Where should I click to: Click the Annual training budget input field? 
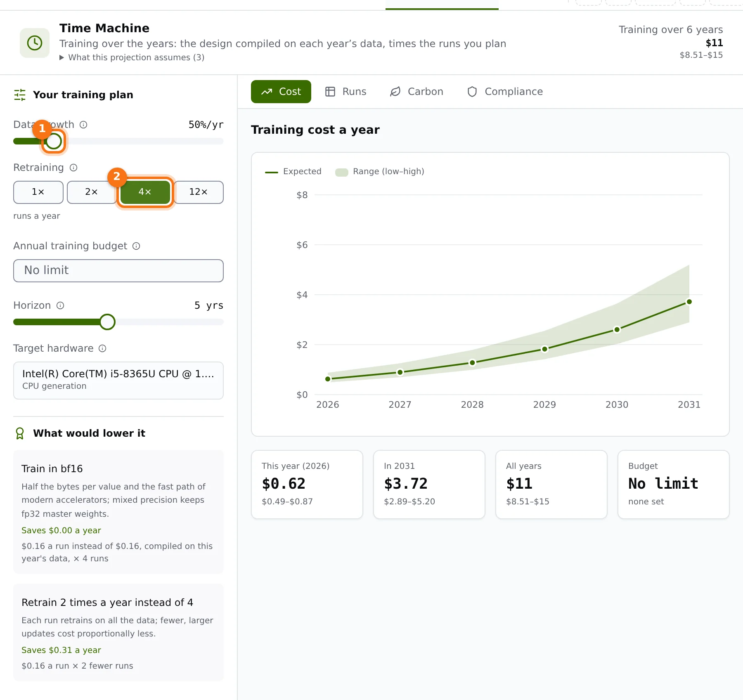[118, 271]
